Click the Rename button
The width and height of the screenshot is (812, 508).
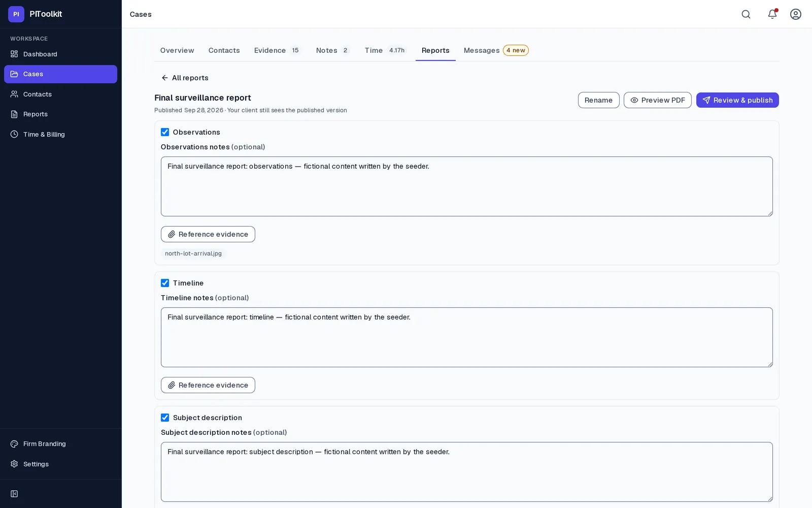[x=598, y=100]
